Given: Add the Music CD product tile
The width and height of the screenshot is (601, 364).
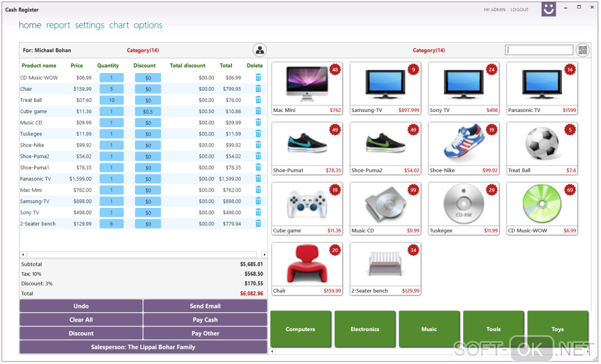Looking at the screenshot, I should pyautogui.click(x=385, y=209).
